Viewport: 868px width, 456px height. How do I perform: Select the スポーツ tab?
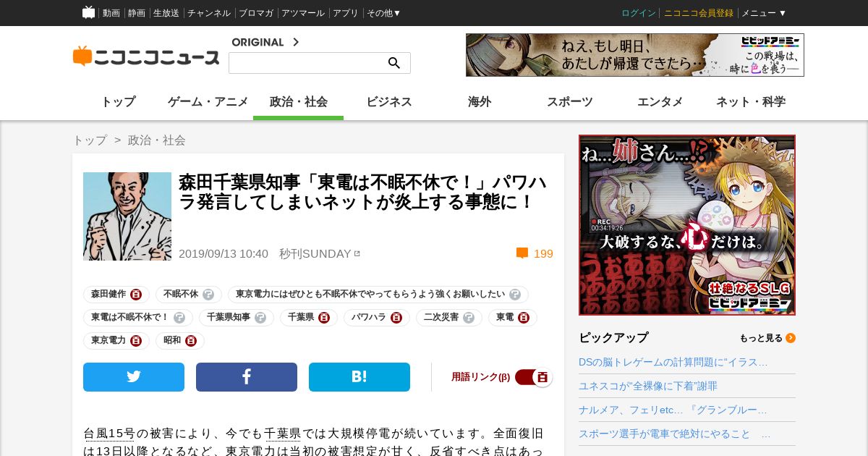(x=570, y=102)
